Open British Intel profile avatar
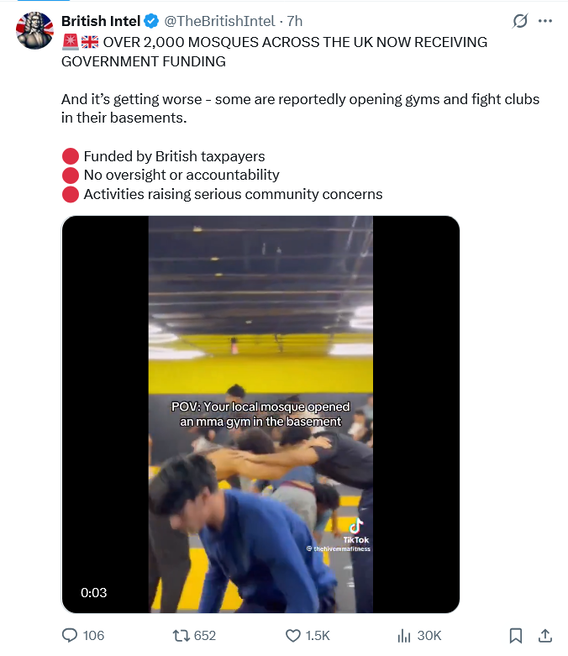The height and width of the screenshot is (656, 568). (x=35, y=30)
